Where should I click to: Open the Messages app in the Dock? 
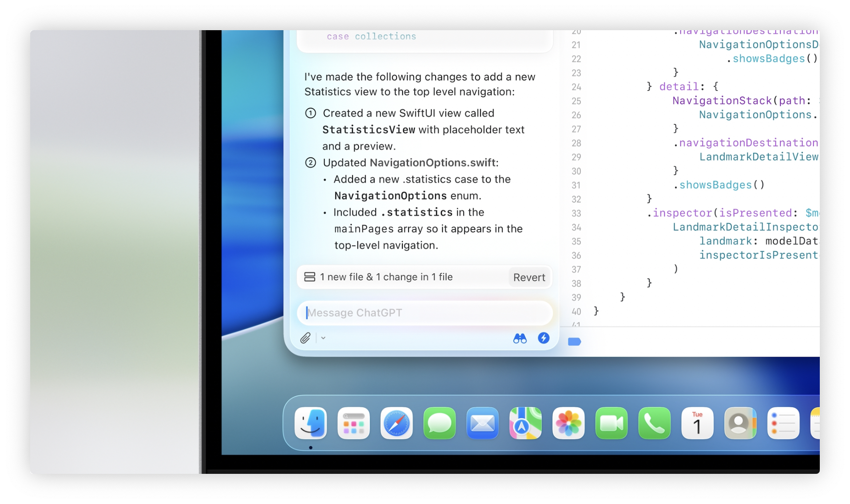click(x=440, y=423)
